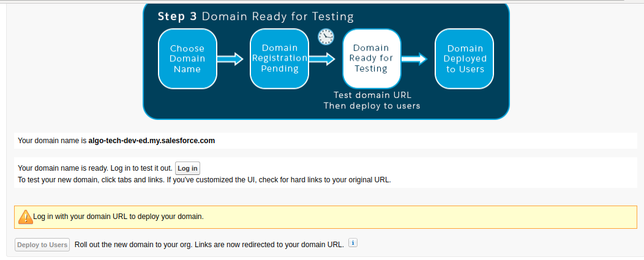Click the 'Test domain URL' caption text
Image resolution: width=644 pixels, height=260 pixels.
point(372,95)
